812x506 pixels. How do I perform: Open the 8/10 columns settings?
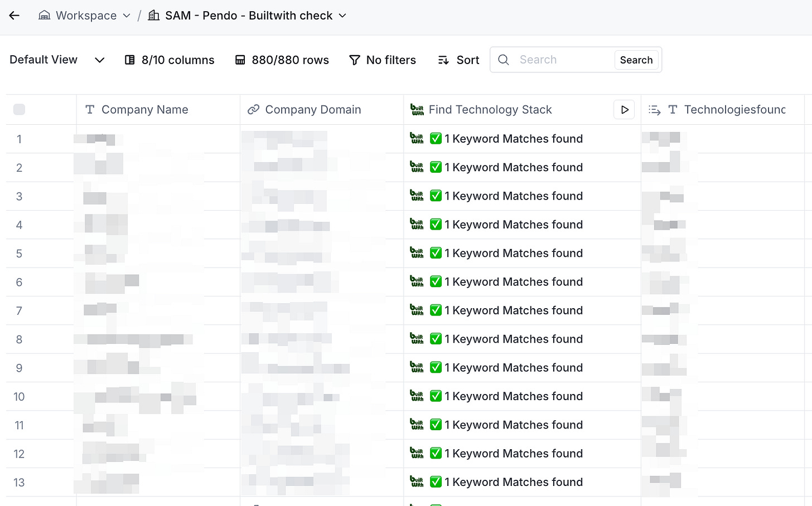(x=169, y=60)
